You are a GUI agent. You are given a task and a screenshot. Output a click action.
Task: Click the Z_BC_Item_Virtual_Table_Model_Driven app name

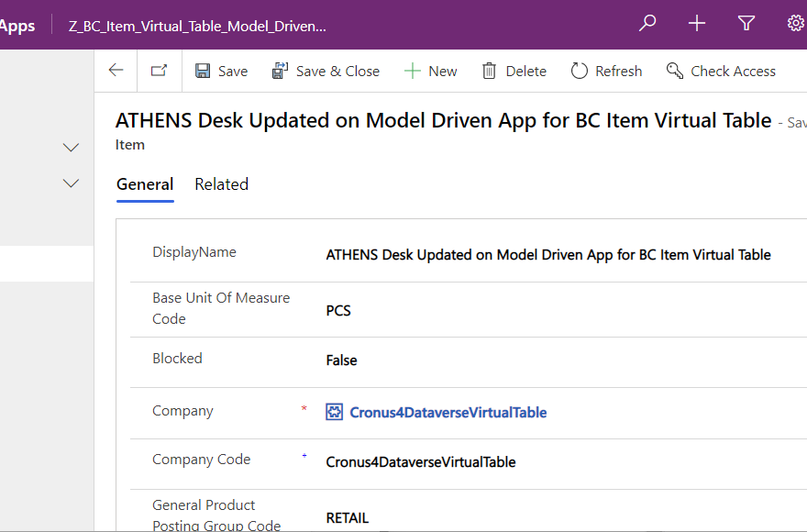click(x=198, y=27)
